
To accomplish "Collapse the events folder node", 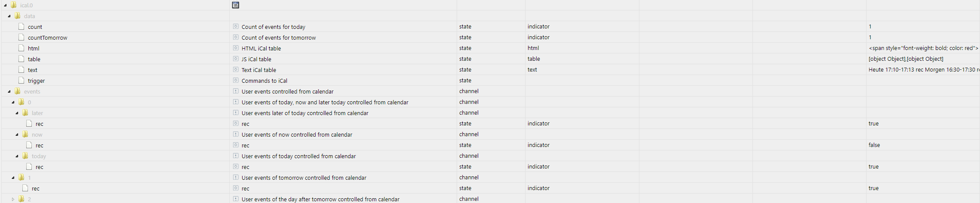I will pos(9,91).
